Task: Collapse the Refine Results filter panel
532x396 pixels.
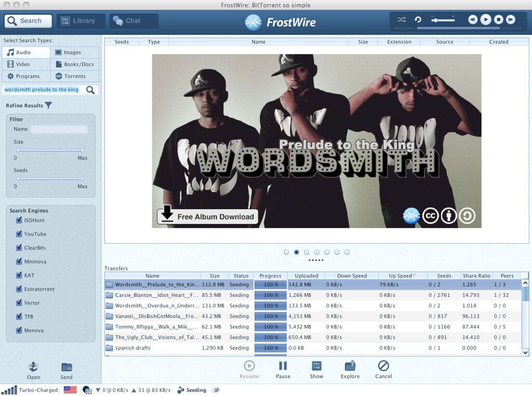Action: point(48,106)
